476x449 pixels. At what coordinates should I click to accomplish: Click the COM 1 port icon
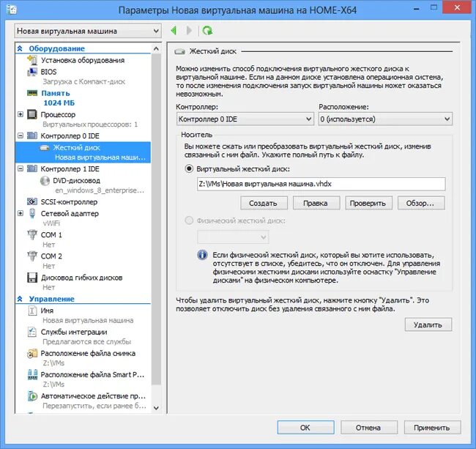tap(32, 234)
